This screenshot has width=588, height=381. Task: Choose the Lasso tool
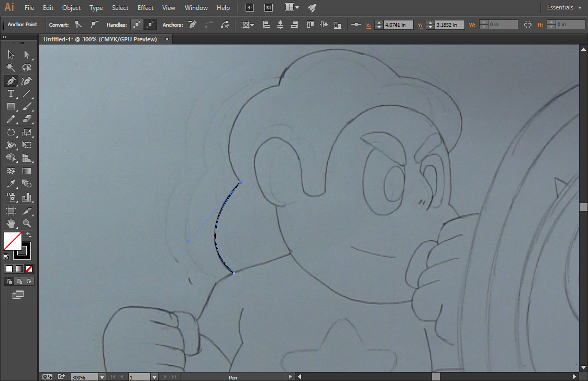[27, 68]
